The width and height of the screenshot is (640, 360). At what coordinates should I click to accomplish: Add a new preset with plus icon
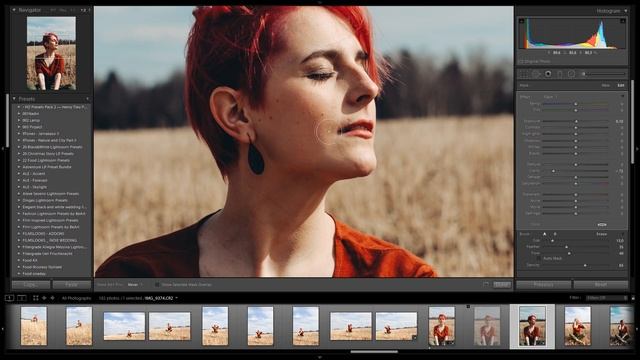click(x=87, y=99)
